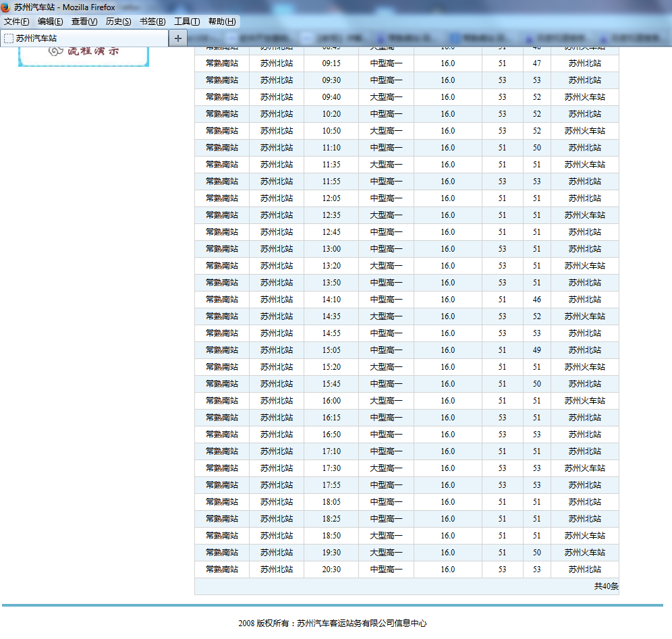
Task: Click remaining seats 47 in 09:15 row
Action: (x=536, y=63)
